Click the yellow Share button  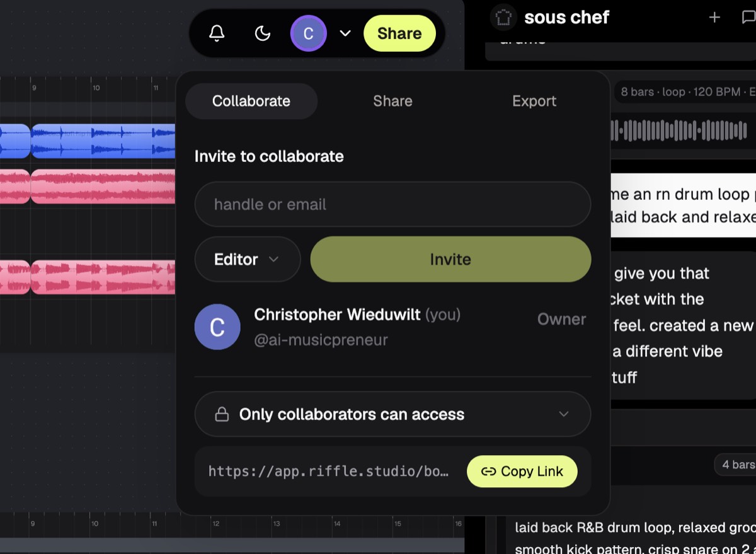[399, 33]
